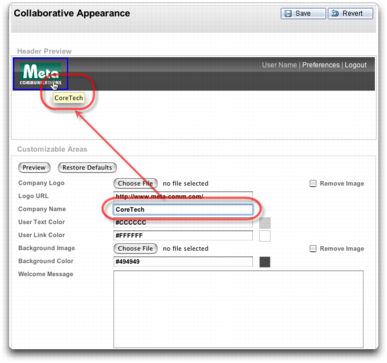The width and height of the screenshot is (387, 363).
Task: Open the User Text Color gray swatch
Action: tap(265, 223)
